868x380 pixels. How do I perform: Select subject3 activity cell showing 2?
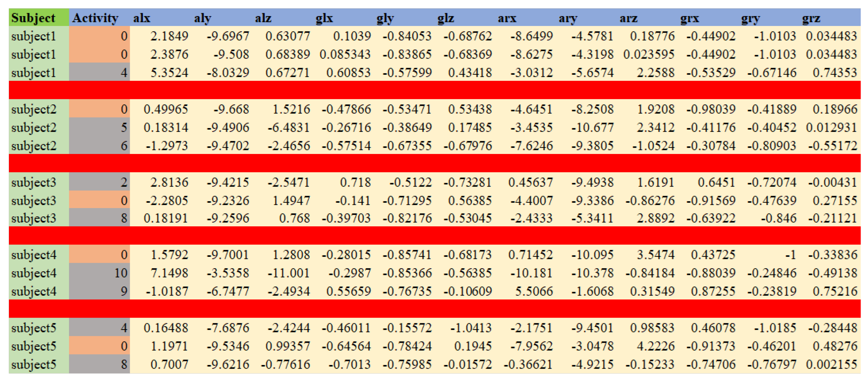click(124, 182)
